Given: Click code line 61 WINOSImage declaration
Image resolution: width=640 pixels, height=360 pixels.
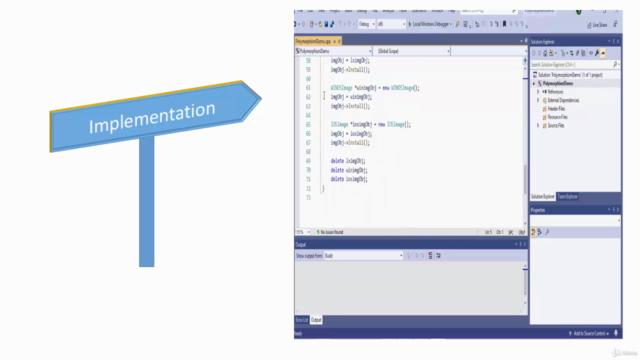Looking at the screenshot, I should (x=375, y=88).
